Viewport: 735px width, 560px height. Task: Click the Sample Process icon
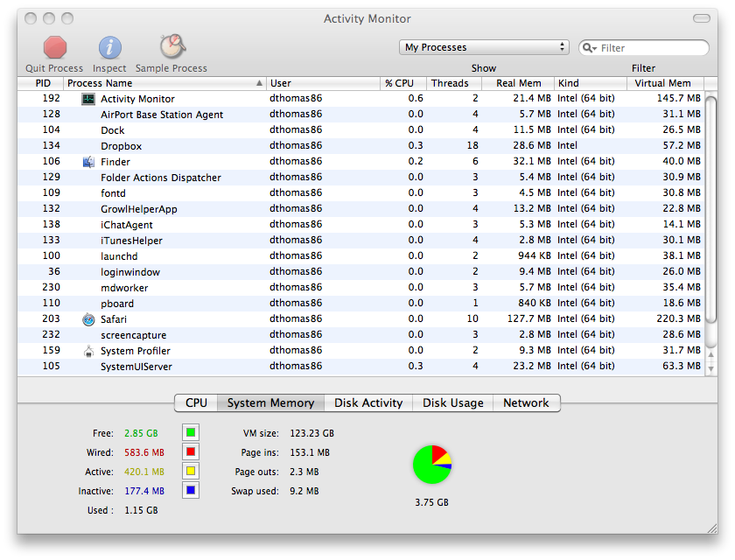[x=172, y=46]
